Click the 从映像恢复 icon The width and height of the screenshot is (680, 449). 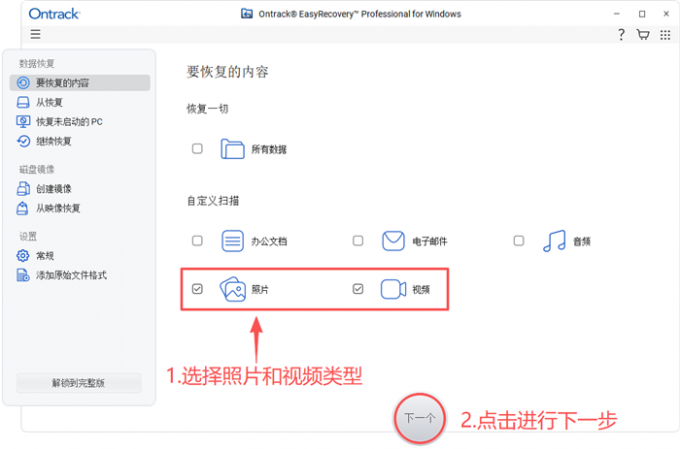23,208
